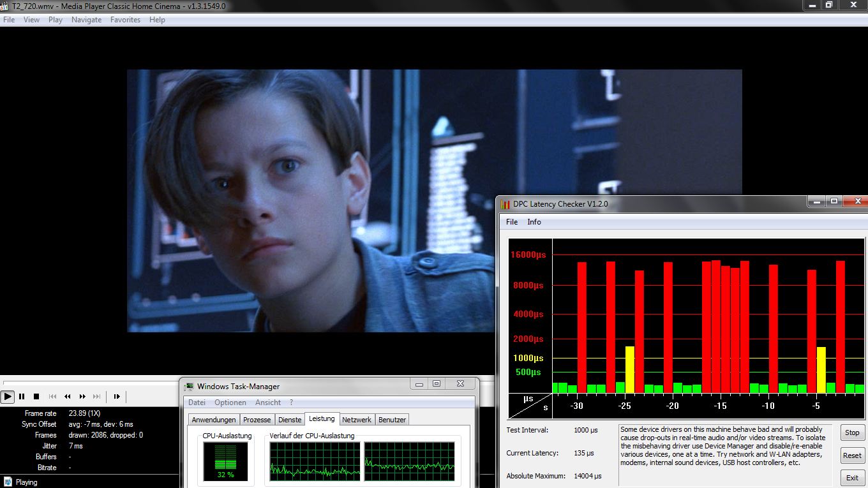Minimize the Windows Task-Manager window
The width and height of the screenshot is (868, 488).
419,384
